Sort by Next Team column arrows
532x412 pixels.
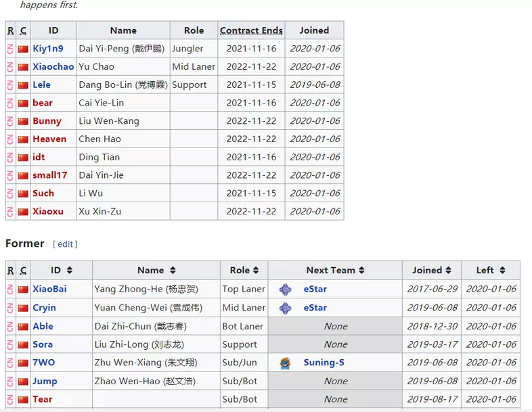pyautogui.click(x=361, y=270)
